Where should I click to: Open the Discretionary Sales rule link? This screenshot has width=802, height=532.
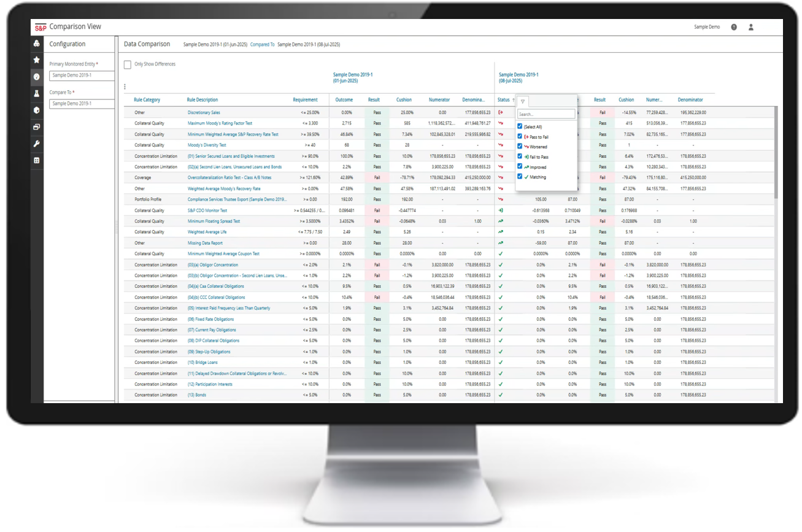coord(204,113)
